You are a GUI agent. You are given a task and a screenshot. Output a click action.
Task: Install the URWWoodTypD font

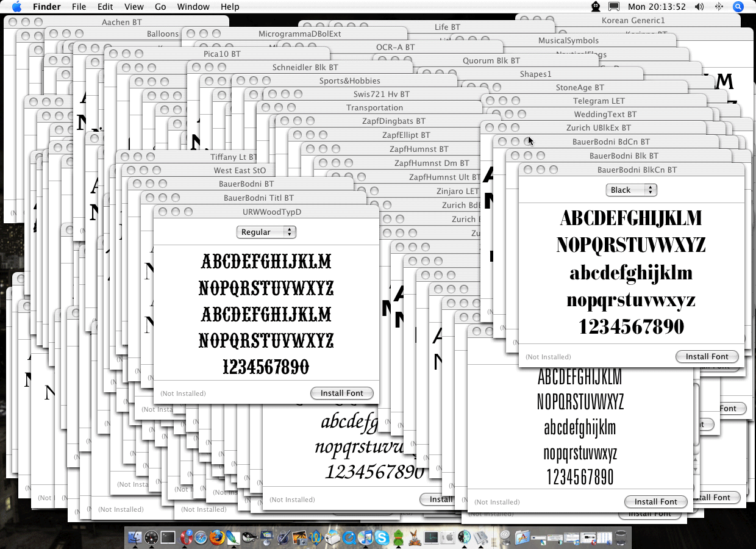coord(342,393)
